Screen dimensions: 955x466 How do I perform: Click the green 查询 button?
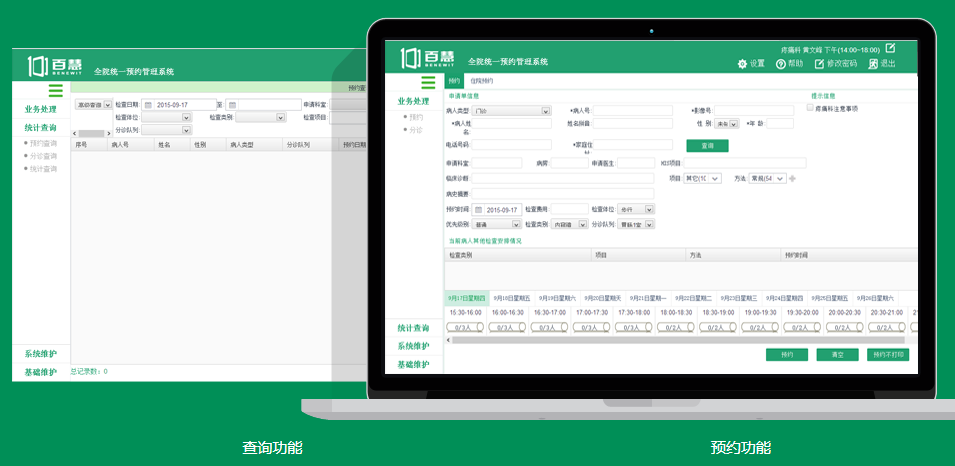coord(707,146)
